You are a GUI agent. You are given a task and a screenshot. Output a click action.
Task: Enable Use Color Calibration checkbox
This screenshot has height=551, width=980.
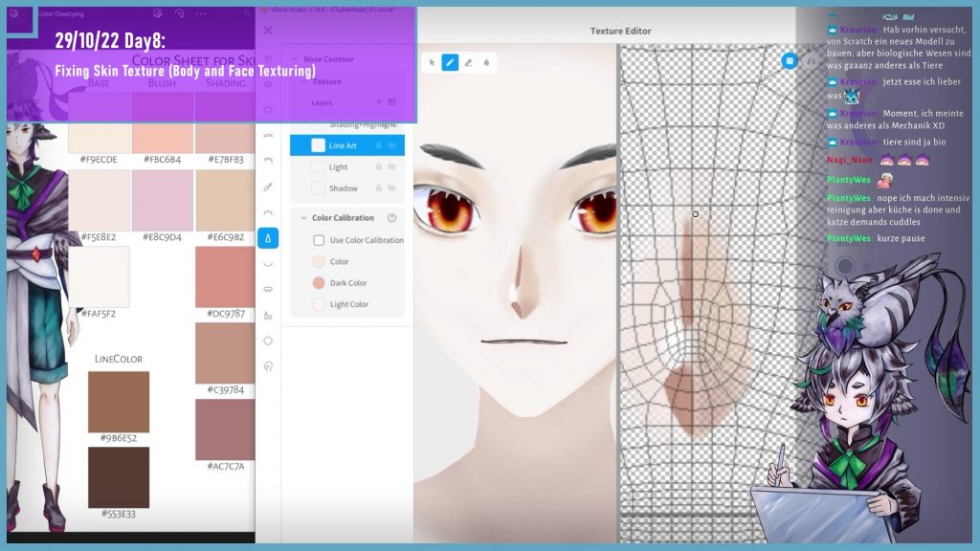[x=319, y=240]
